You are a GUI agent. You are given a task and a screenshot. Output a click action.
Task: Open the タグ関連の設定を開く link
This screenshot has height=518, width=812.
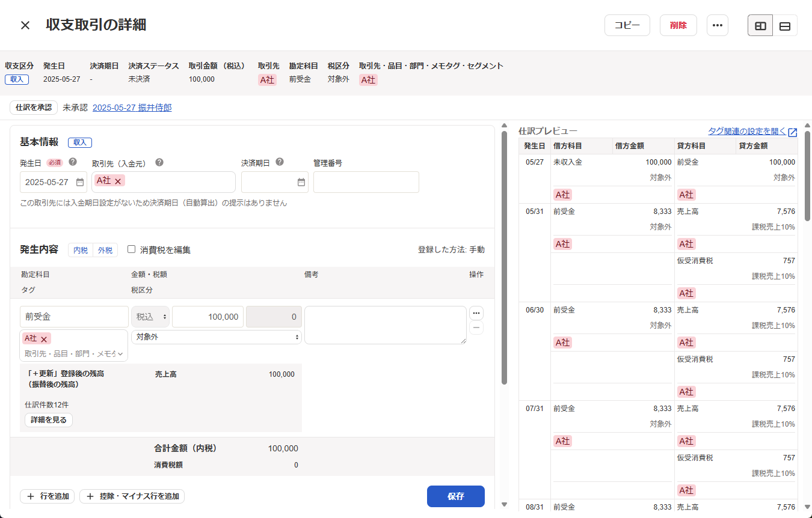click(747, 132)
